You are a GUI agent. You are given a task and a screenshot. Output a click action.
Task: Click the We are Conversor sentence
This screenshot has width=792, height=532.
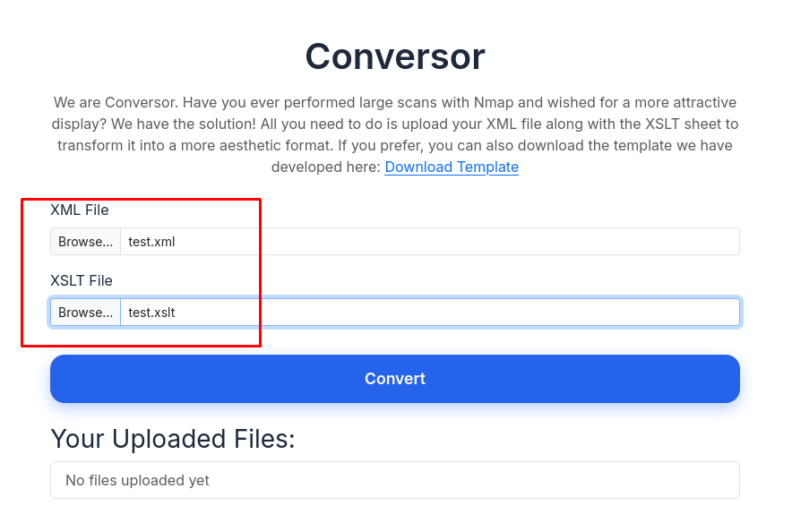[116, 102]
